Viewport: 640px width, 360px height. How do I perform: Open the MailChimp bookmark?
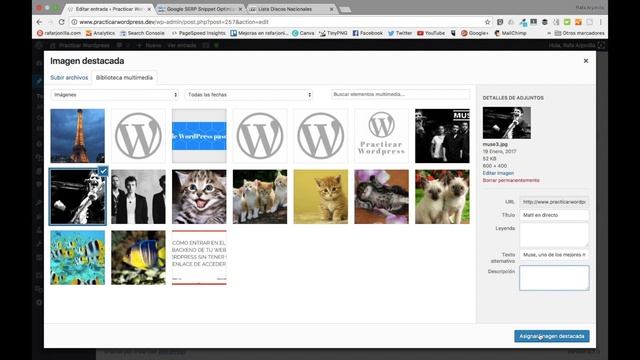pyautogui.click(x=510, y=33)
